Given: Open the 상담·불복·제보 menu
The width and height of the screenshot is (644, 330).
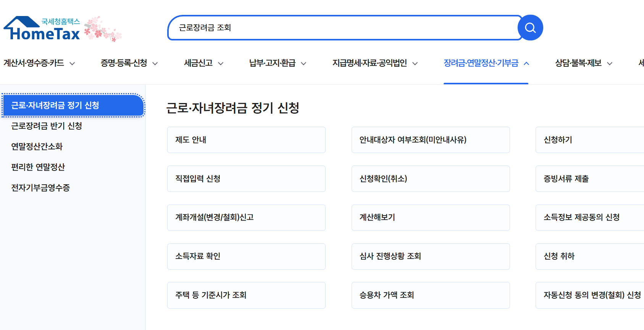Looking at the screenshot, I should pyautogui.click(x=578, y=63).
